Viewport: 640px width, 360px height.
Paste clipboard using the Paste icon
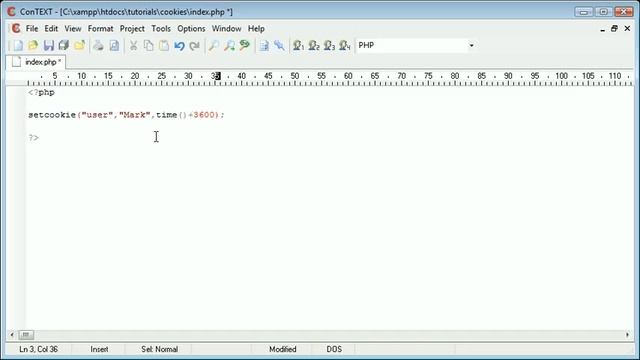pos(164,45)
